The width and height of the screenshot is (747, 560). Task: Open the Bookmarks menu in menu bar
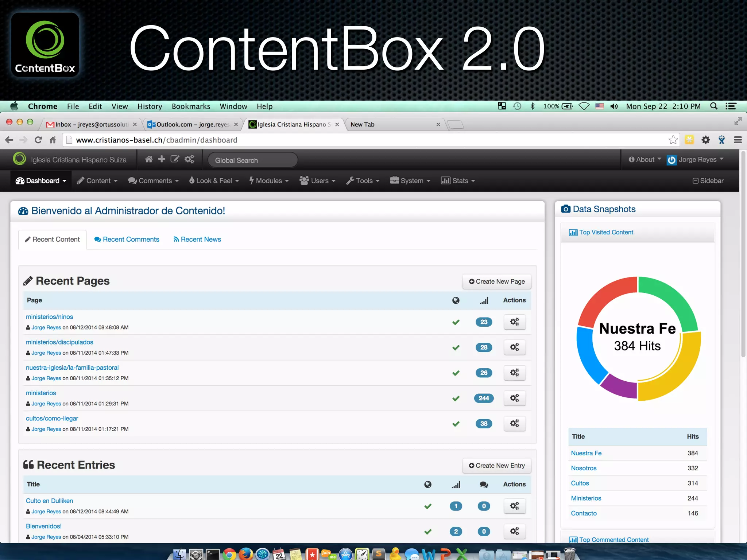(191, 106)
